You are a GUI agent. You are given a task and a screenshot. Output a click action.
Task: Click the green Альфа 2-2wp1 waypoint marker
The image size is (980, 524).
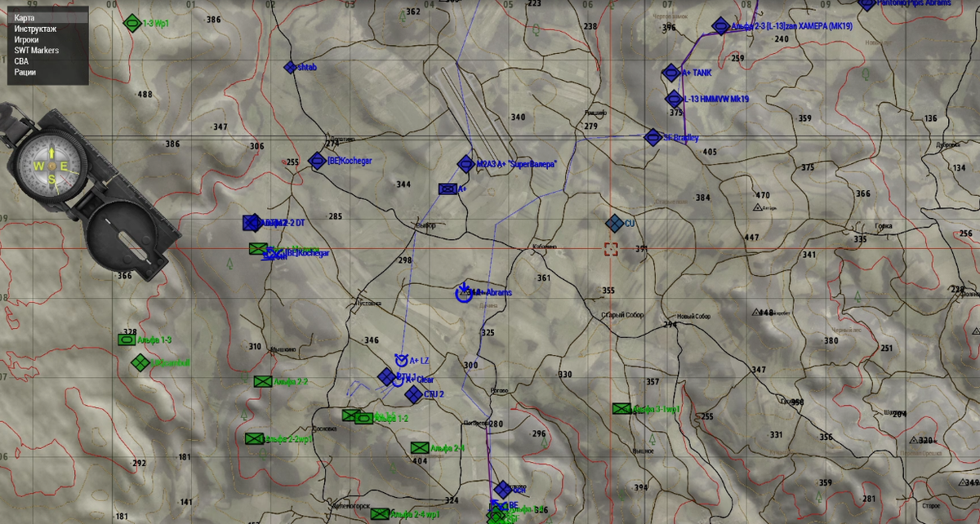(x=254, y=439)
